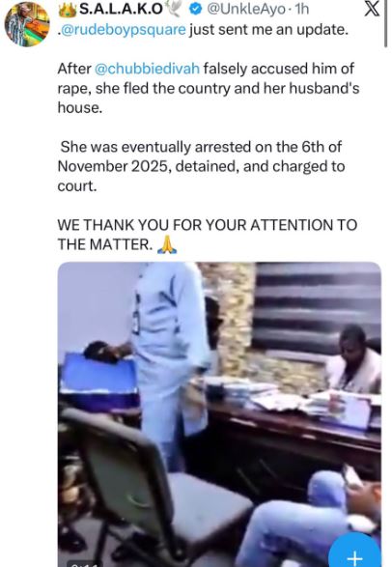This screenshot has width=392, height=567.
Task: Click the dove emoji after S.A.L.A.K.O
Action: pos(174,10)
